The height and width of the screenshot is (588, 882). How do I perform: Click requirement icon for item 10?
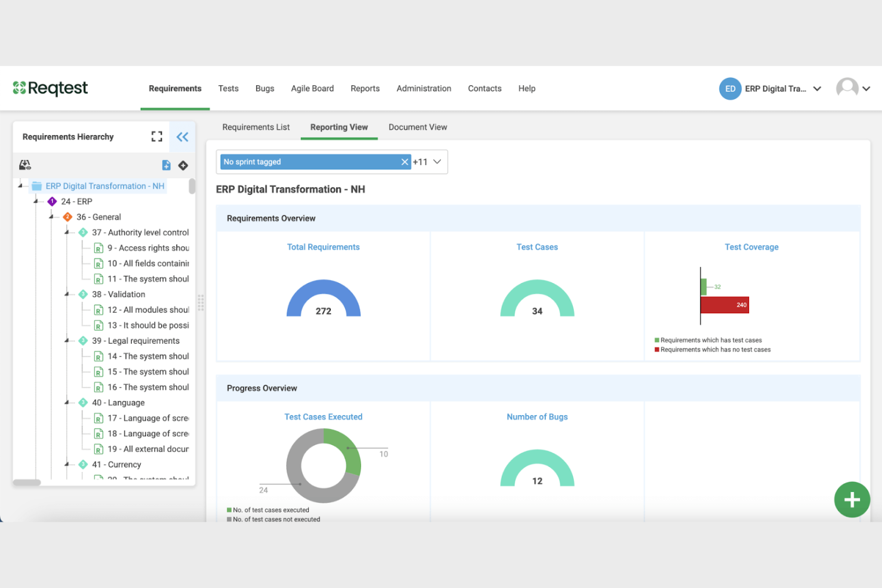click(99, 263)
